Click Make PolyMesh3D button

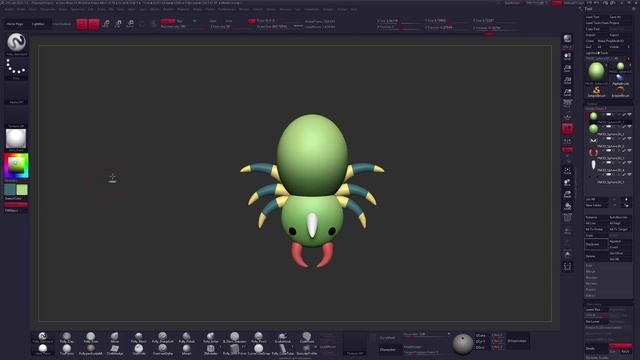(x=613, y=41)
